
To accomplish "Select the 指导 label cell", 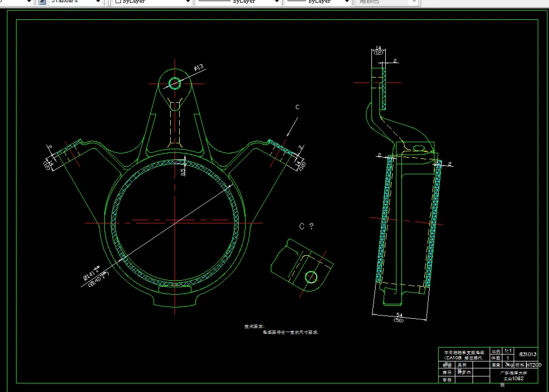I will [x=447, y=372].
